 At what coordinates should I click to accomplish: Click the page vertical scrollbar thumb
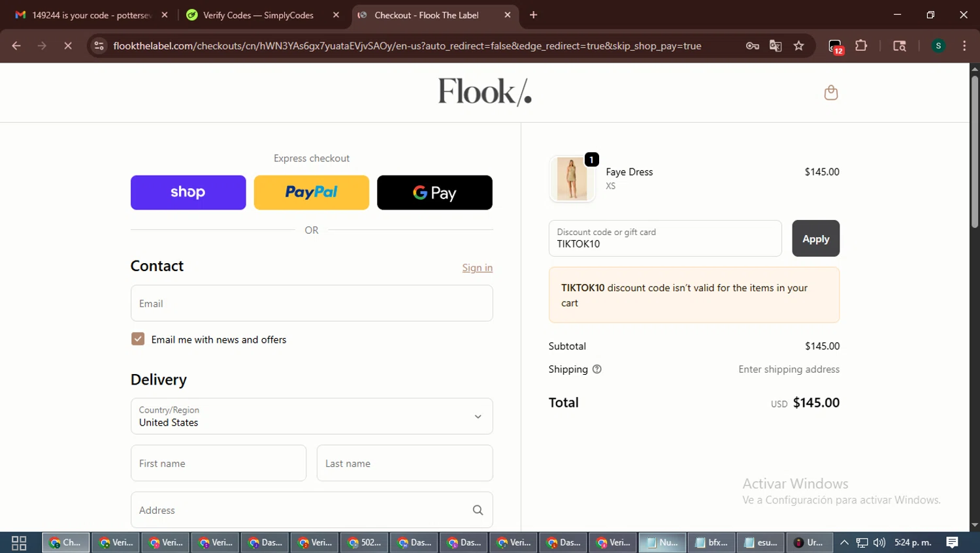point(975,151)
